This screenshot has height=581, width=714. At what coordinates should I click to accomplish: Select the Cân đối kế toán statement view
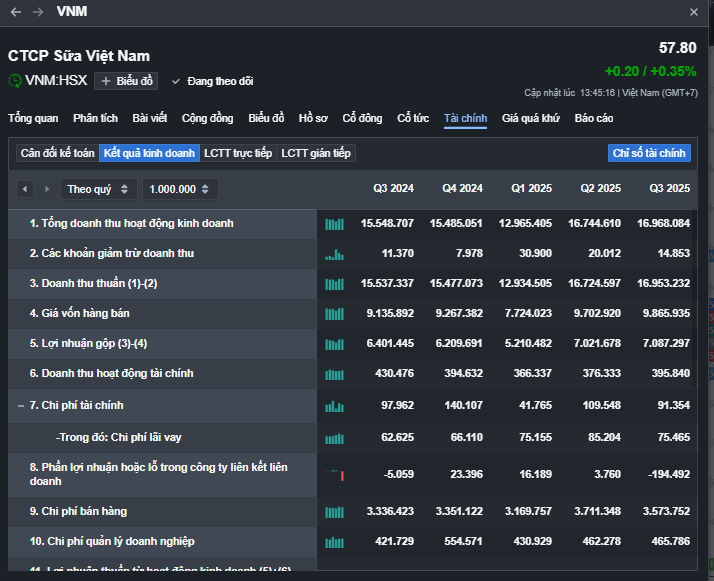tap(57, 153)
